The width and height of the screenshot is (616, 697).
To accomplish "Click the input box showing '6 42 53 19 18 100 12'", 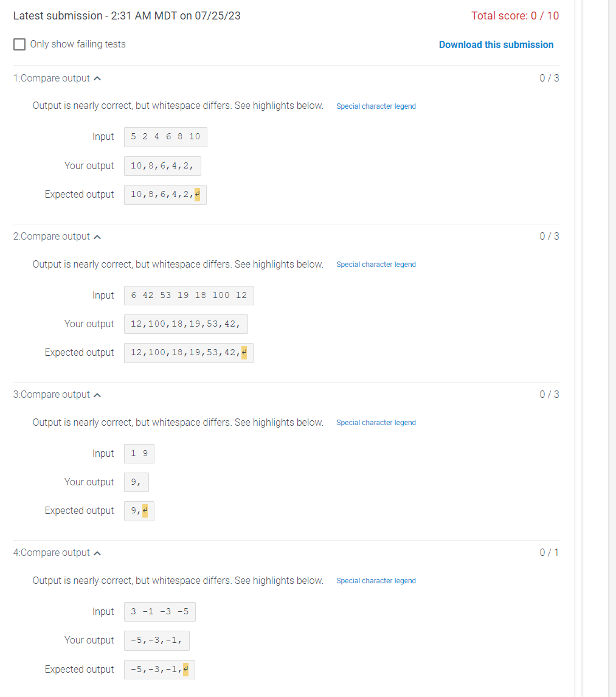I will tap(189, 295).
